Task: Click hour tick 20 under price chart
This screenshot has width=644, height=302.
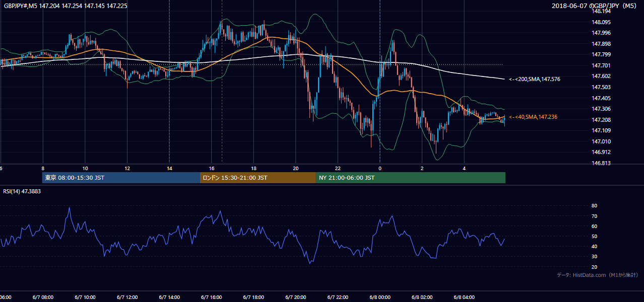Action: (x=296, y=169)
